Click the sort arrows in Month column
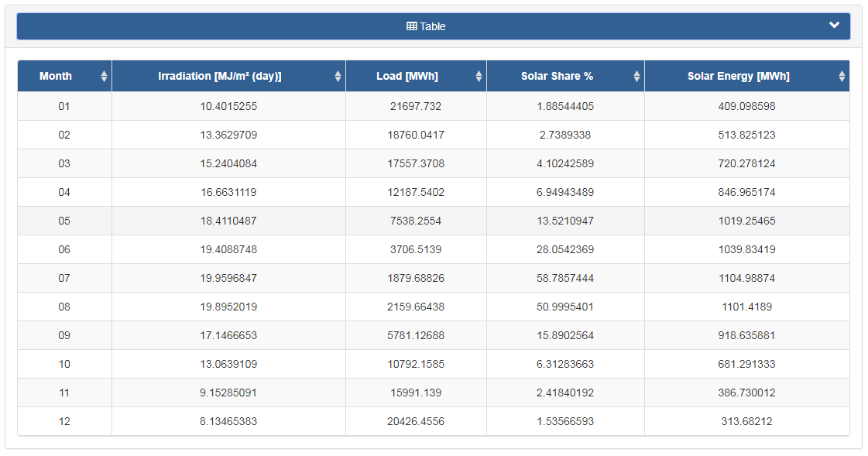 click(x=104, y=77)
